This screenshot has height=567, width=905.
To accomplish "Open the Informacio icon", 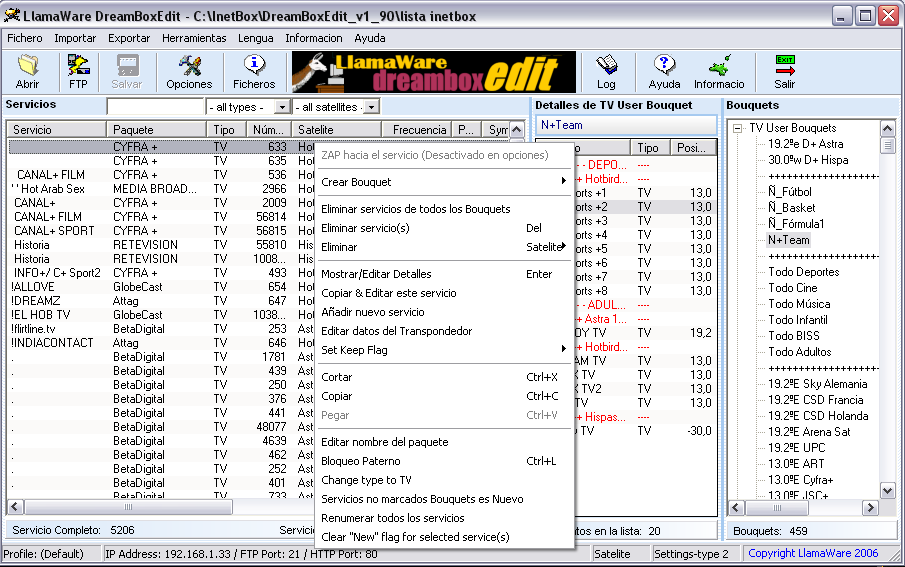I will tap(719, 72).
